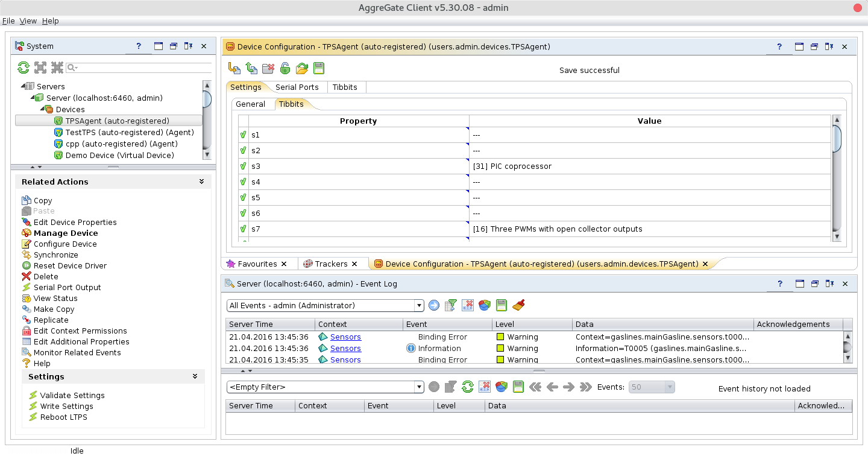Click the double-left arrows first-page icon in history toolbar
This screenshot has width=868, height=456.
535,387
